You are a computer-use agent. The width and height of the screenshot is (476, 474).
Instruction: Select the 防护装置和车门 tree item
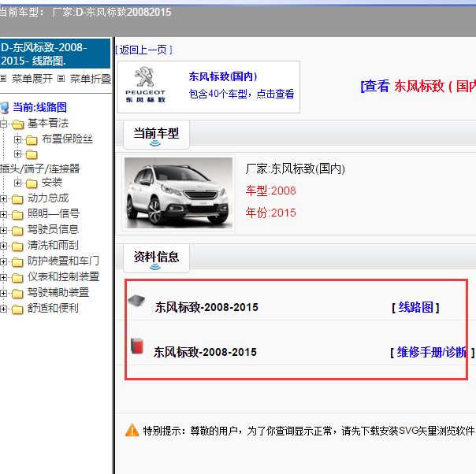pyautogui.click(x=63, y=261)
